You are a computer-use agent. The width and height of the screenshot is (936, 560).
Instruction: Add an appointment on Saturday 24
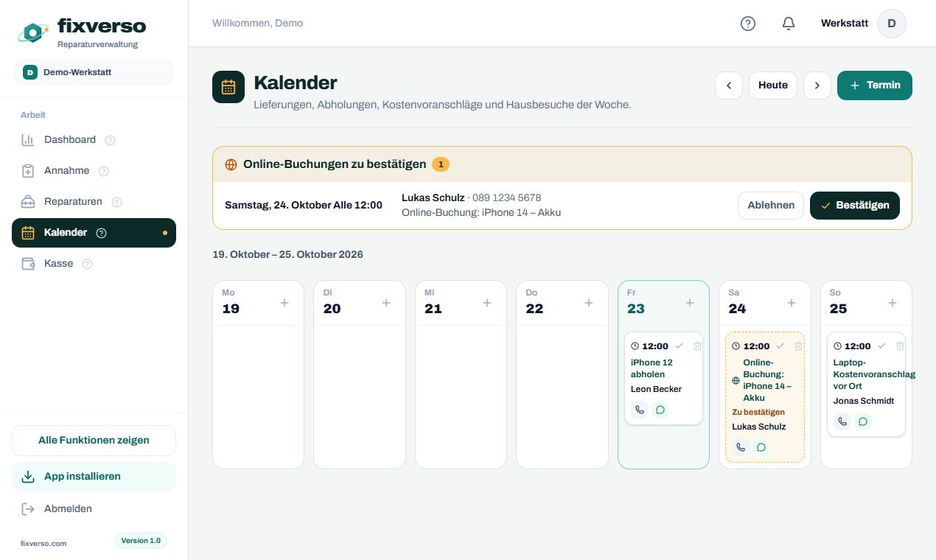792,303
